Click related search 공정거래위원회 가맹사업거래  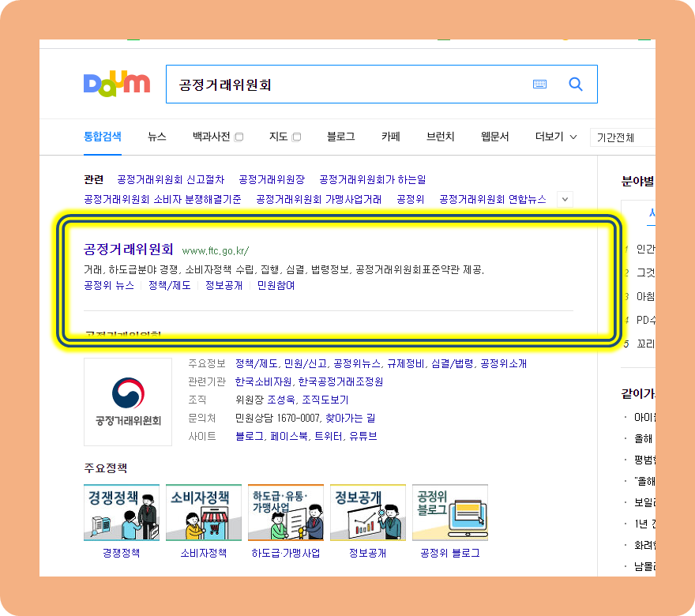tap(319, 200)
